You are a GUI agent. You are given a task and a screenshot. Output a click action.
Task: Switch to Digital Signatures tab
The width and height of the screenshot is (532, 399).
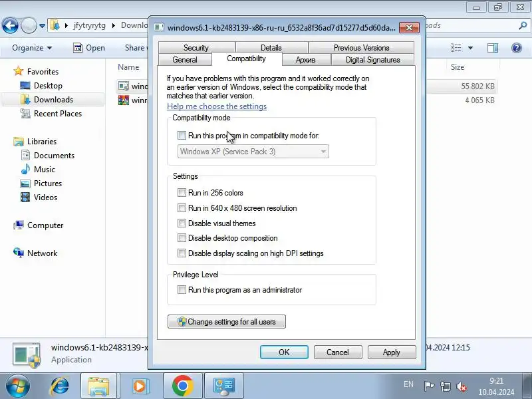pyautogui.click(x=372, y=60)
